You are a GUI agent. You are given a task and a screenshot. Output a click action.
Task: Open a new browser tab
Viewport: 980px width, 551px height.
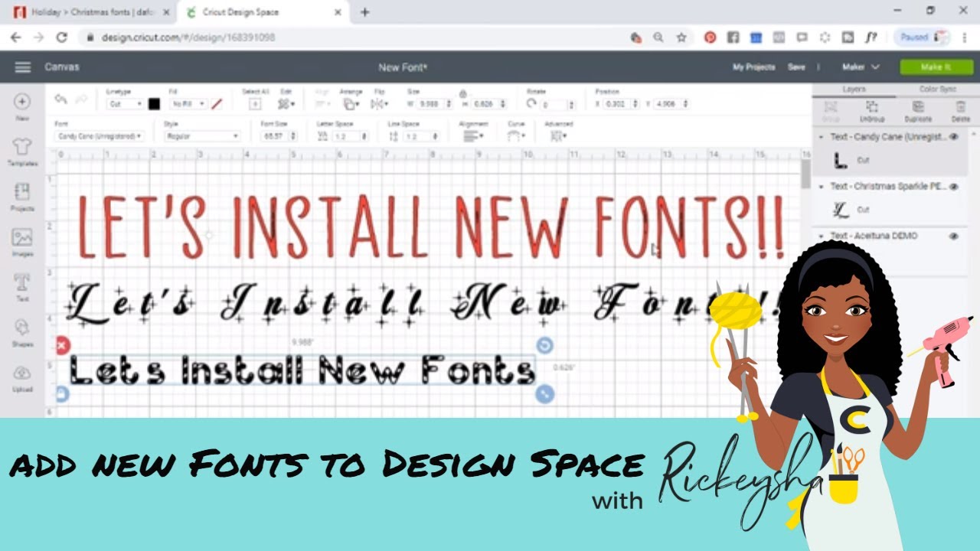click(365, 12)
